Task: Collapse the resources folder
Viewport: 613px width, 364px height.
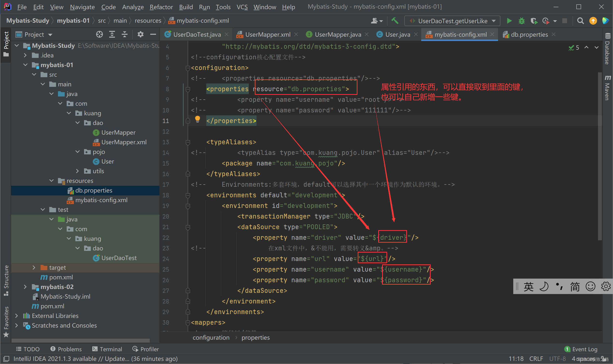Action: coord(51,181)
